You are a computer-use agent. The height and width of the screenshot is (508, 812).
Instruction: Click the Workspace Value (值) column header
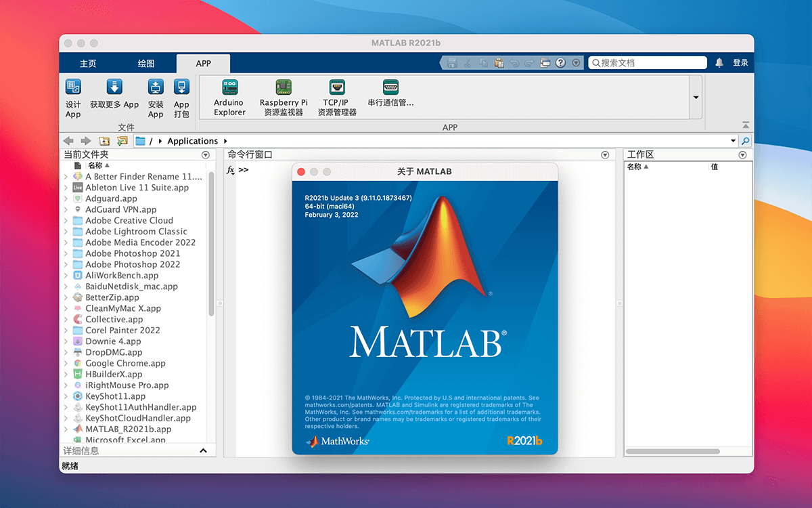pos(715,167)
